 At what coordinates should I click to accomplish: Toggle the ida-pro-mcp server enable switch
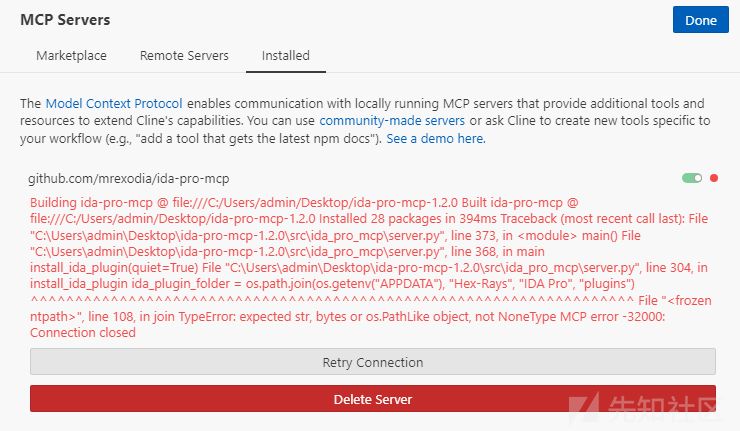(692, 178)
